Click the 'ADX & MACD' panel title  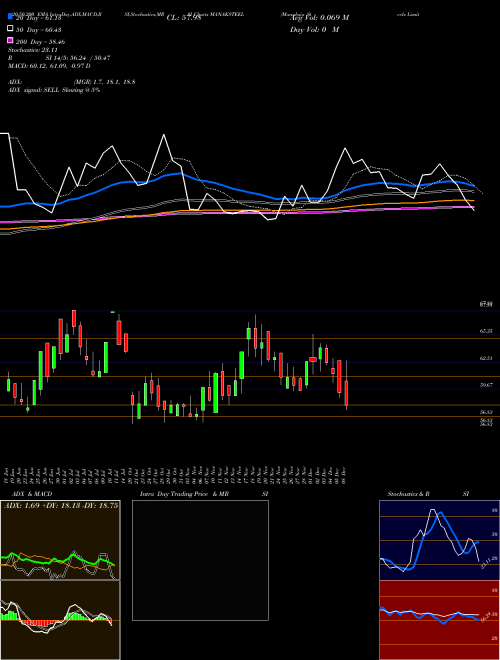click(x=32, y=494)
